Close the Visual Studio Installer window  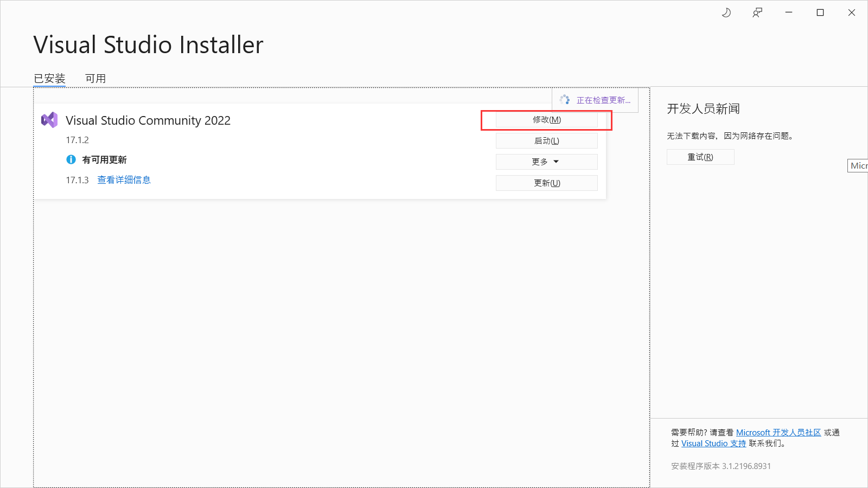pos(852,12)
